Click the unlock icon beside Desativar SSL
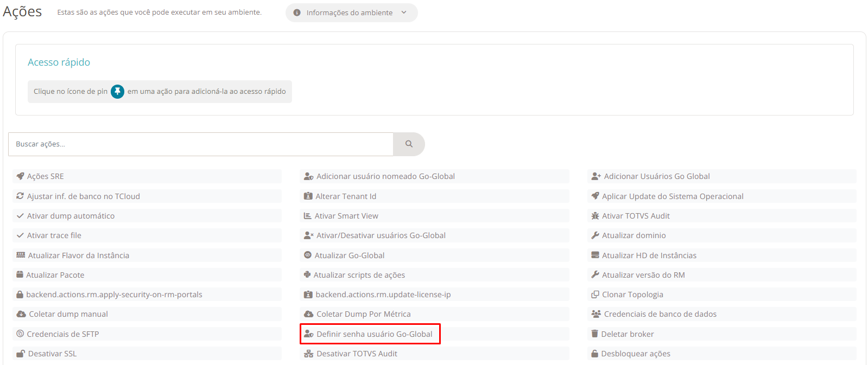The height and width of the screenshot is (365, 868). [21, 354]
